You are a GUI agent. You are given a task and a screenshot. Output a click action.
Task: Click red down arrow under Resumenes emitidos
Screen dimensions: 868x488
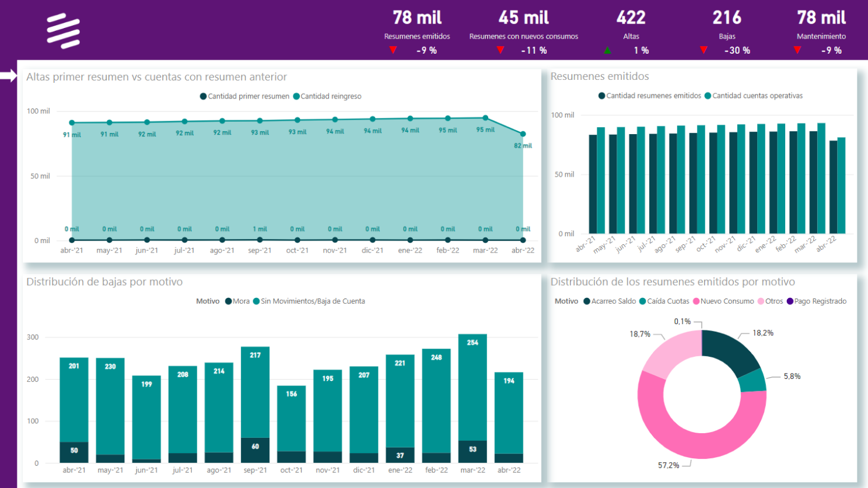click(x=393, y=50)
